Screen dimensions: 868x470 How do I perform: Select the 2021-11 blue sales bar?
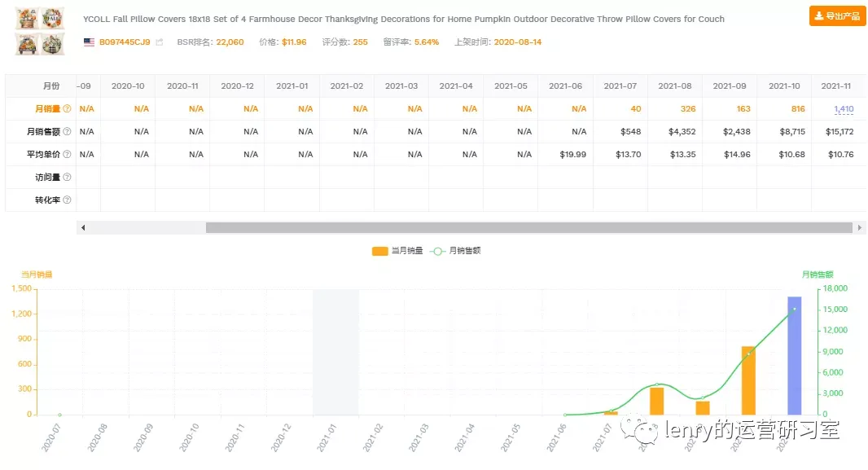[795, 355]
